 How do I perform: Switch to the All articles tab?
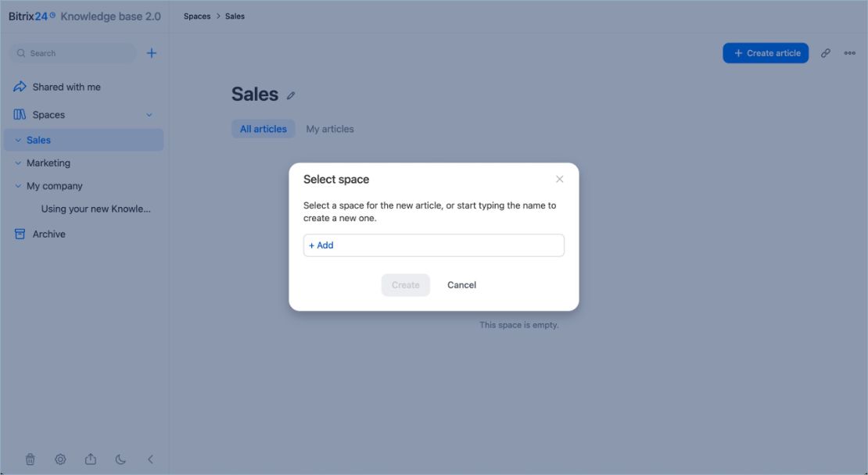pyautogui.click(x=263, y=129)
